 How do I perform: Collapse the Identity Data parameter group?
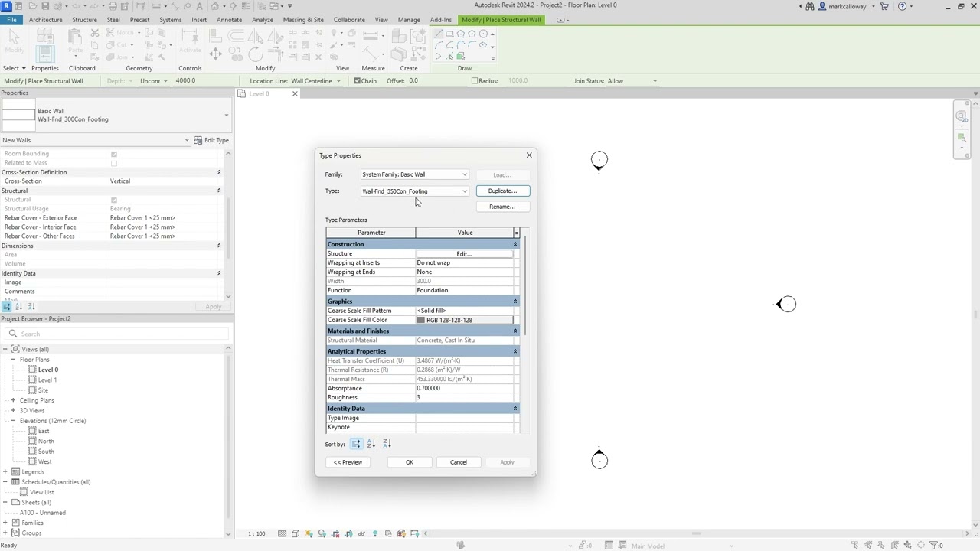tap(514, 409)
